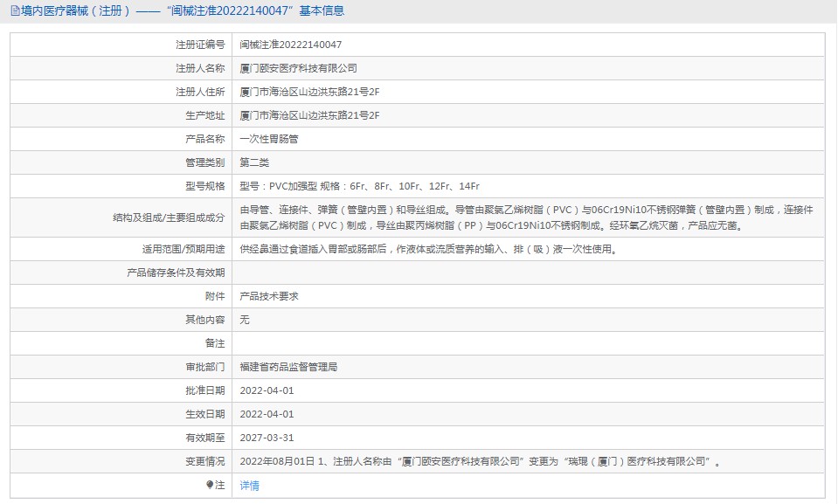Click change record text 2022年08月01日 注册人名称变更
The height and width of the screenshot is (504, 838).
[x=480, y=461]
